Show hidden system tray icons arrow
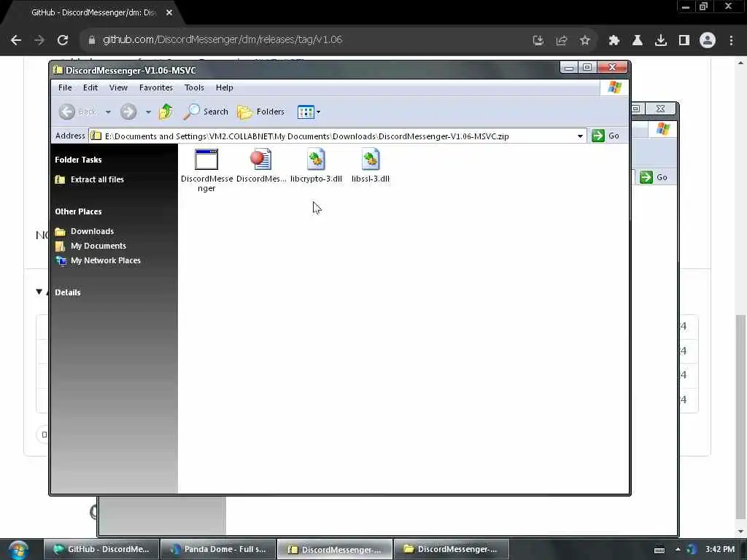This screenshot has height=560, width=747. tap(678, 550)
